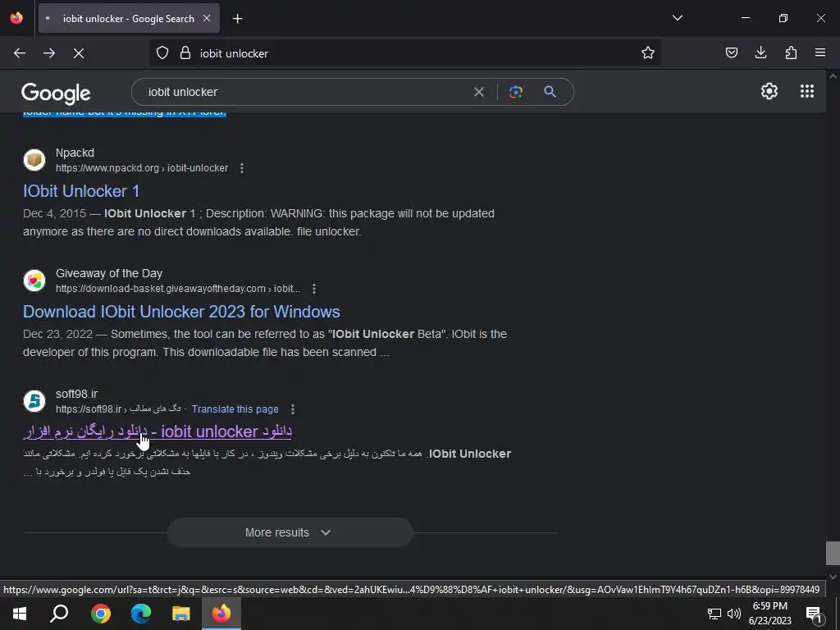This screenshot has width=840, height=630.
Task: Click the scrollbar up arrow
Action: pos(833,76)
